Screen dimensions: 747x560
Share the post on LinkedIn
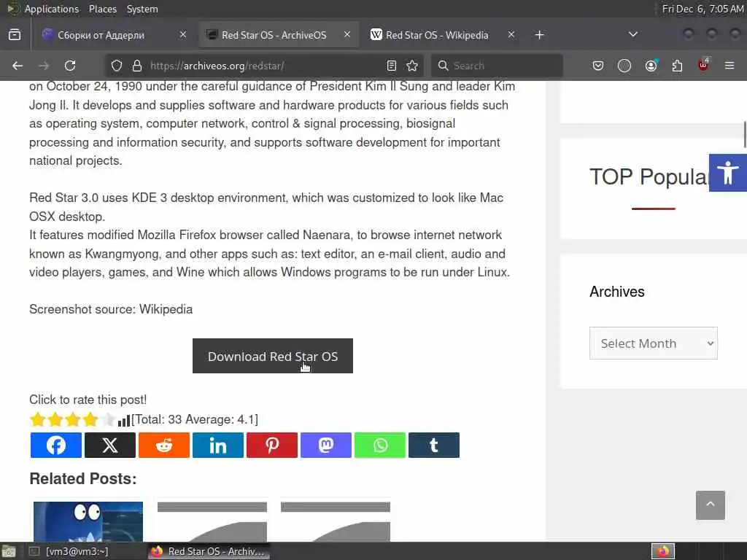[x=217, y=446]
